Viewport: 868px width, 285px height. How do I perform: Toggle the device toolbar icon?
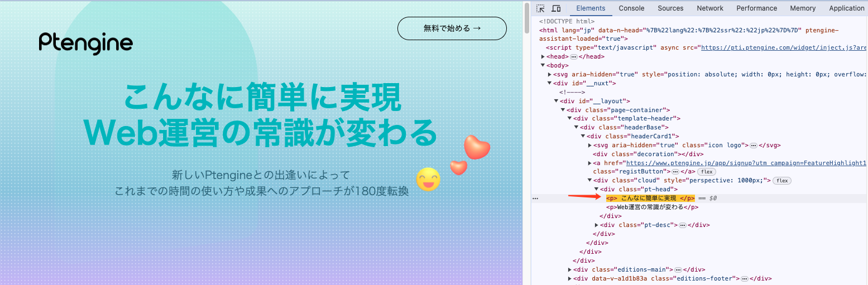click(x=556, y=8)
